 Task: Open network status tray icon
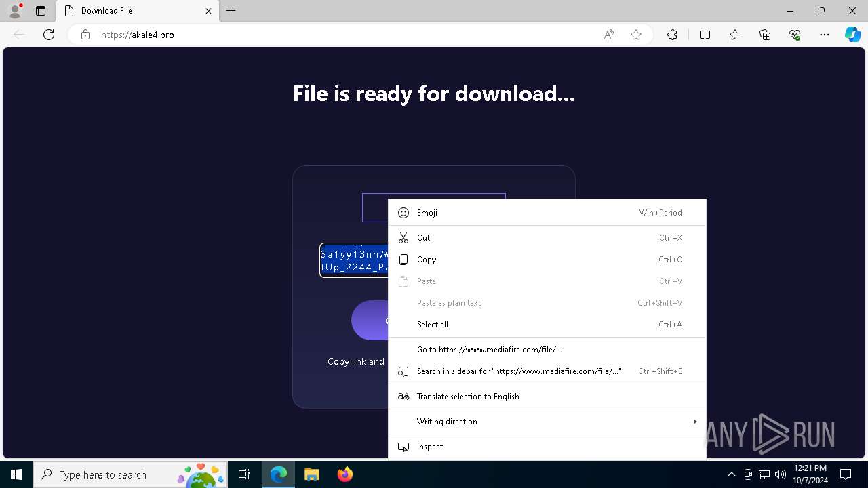tap(764, 474)
